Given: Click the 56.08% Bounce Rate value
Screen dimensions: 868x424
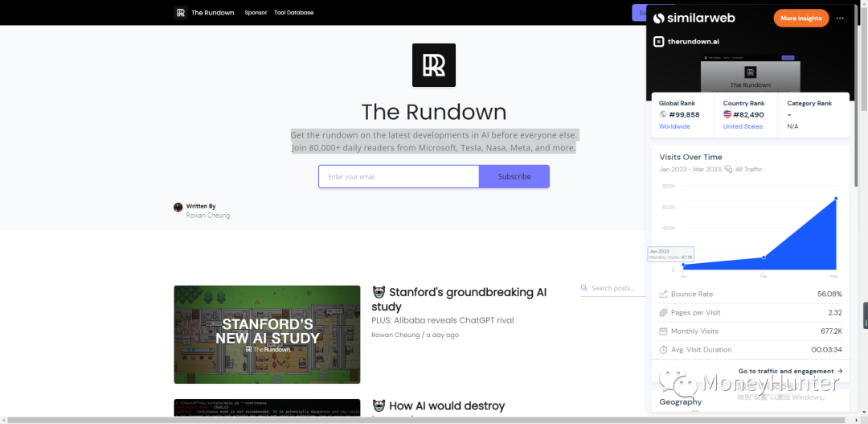Looking at the screenshot, I should [x=829, y=294].
